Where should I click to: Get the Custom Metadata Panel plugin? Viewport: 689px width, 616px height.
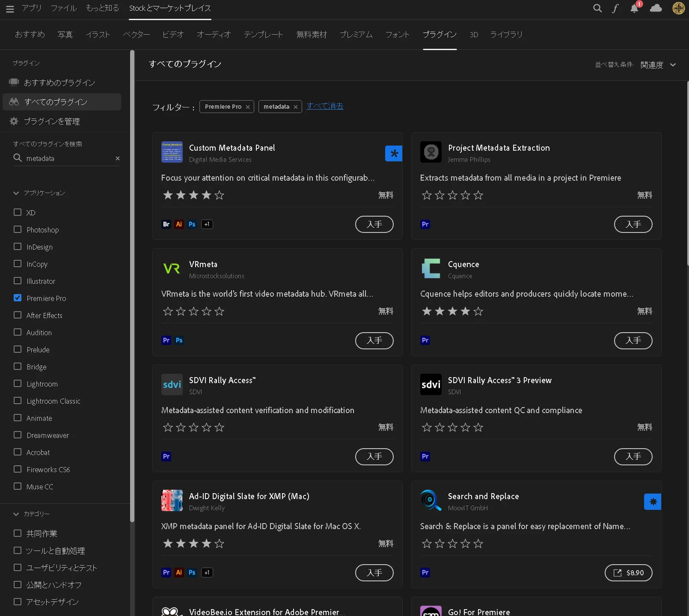point(374,224)
